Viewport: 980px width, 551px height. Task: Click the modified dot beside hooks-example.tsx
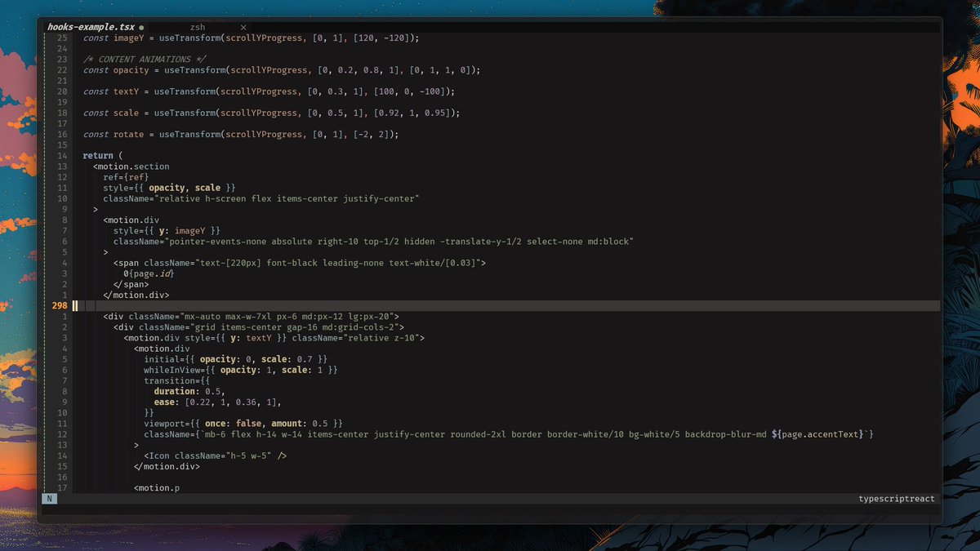pos(141,28)
